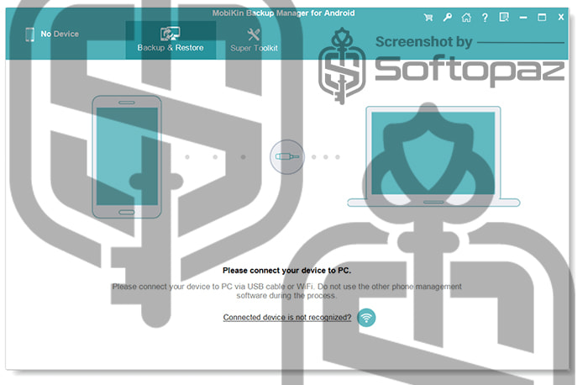The width and height of the screenshot is (588, 385).
Task: Go to the home page icon
Action: pyautogui.click(x=466, y=18)
